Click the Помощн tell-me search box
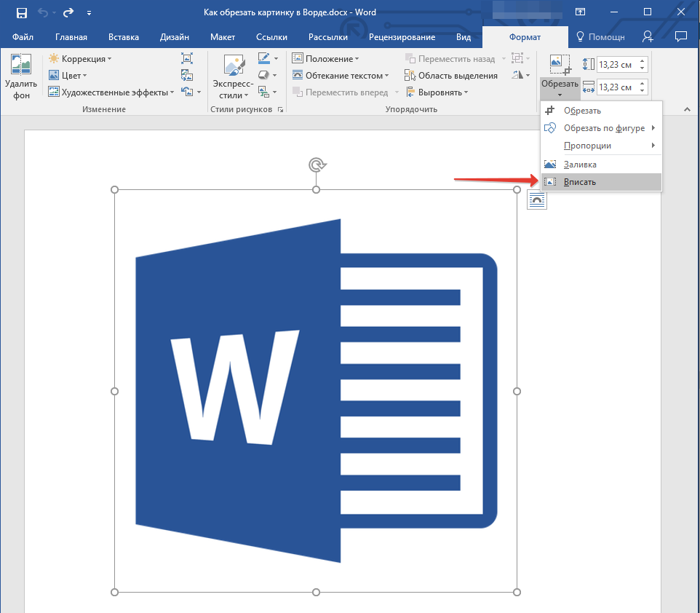This screenshot has width=700, height=613. [x=600, y=37]
